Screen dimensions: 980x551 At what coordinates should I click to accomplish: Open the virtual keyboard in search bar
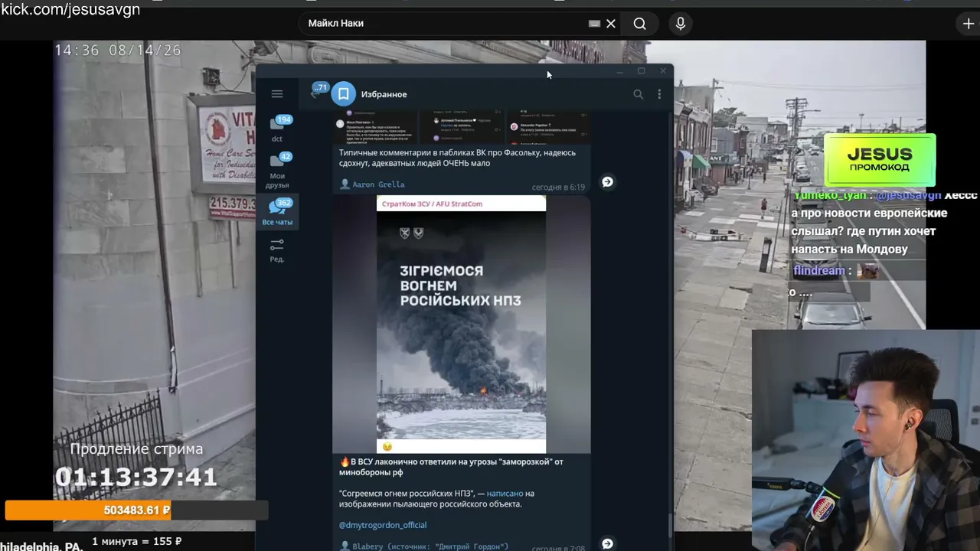[x=594, y=24]
